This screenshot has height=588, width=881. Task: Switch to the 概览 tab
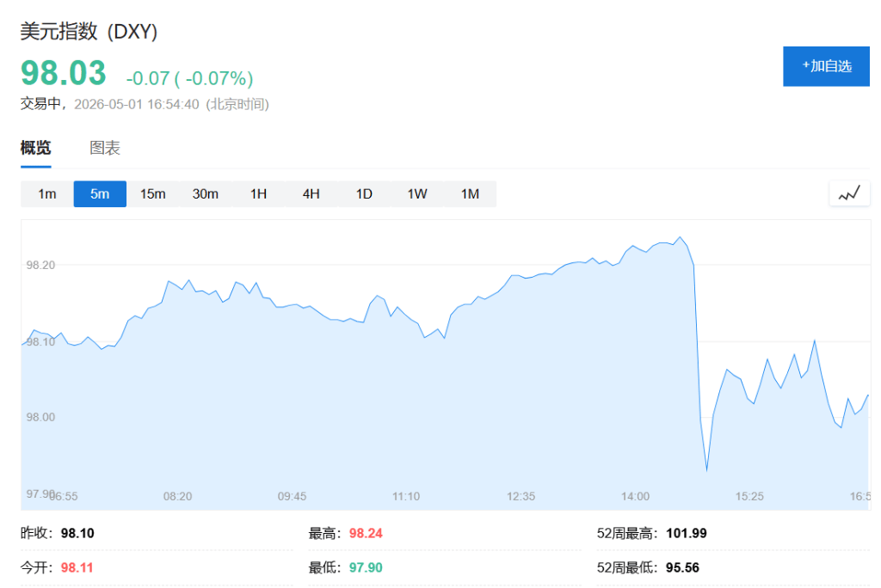35,148
